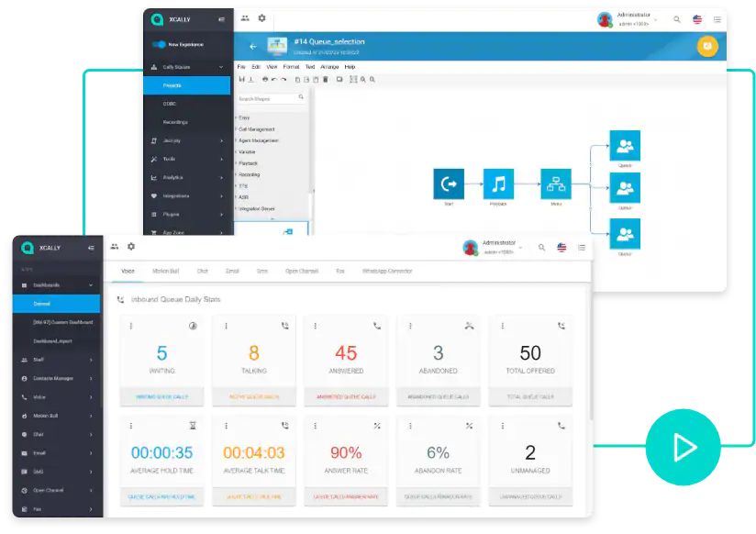Click the Playback node in the diagram
This screenshot has height=534, width=756.
click(x=497, y=183)
